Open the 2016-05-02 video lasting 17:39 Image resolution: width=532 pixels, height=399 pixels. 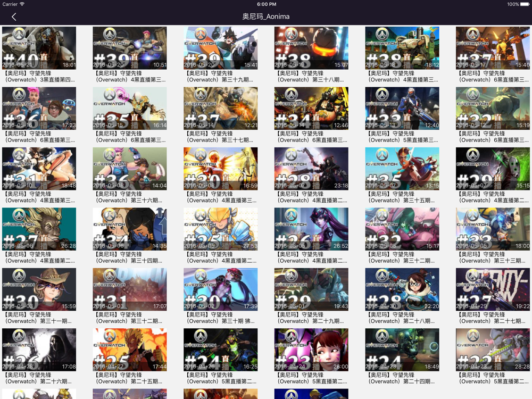click(221, 289)
